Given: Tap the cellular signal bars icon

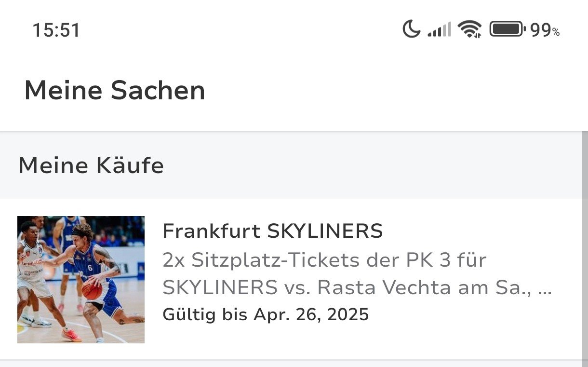Looking at the screenshot, I should (439, 30).
